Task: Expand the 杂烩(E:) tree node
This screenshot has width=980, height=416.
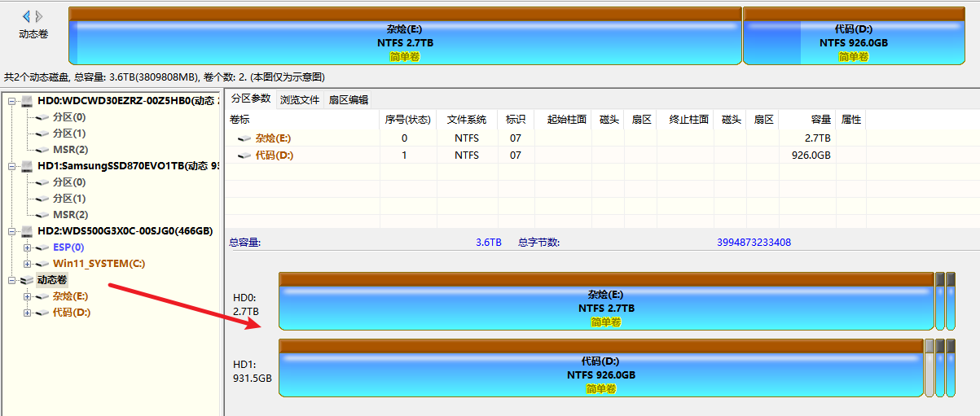Action: (x=28, y=296)
